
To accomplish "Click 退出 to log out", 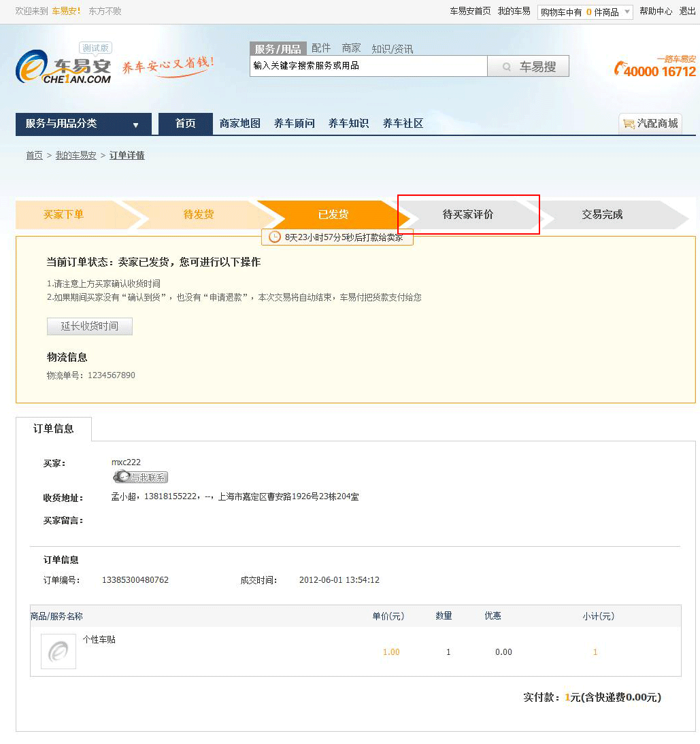I will 687,12.
